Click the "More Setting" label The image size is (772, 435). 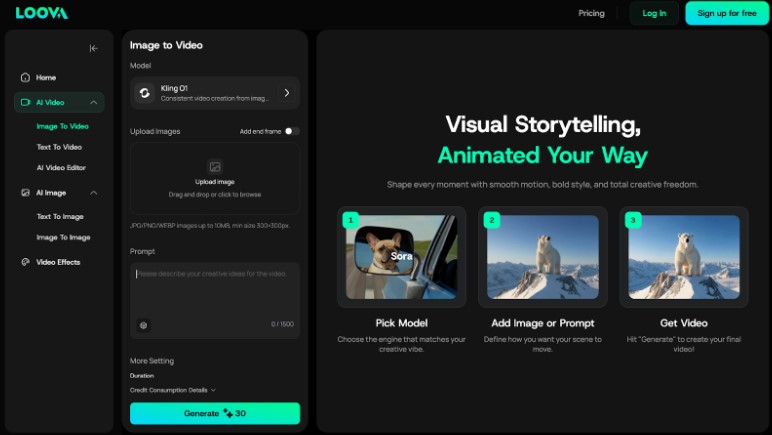(152, 361)
